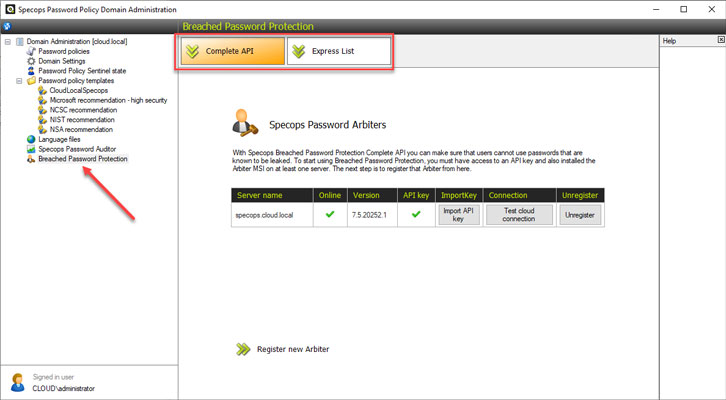
Task: Select NIST recommendation template
Action: click(81, 120)
